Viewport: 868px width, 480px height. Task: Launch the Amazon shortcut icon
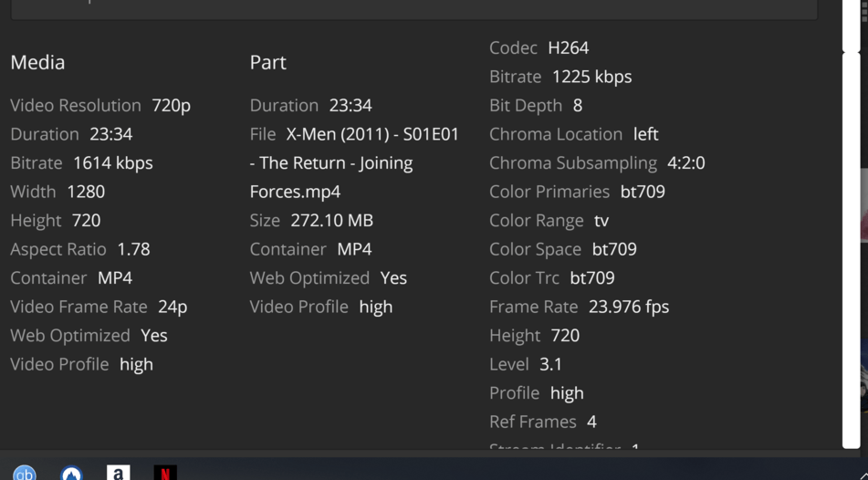click(x=118, y=474)
